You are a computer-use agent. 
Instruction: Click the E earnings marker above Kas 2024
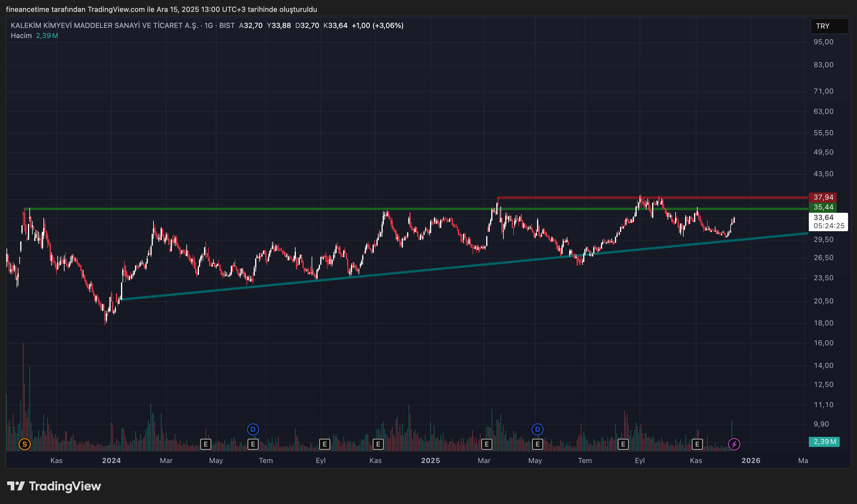pyautogui.click(x=378, y=444)
